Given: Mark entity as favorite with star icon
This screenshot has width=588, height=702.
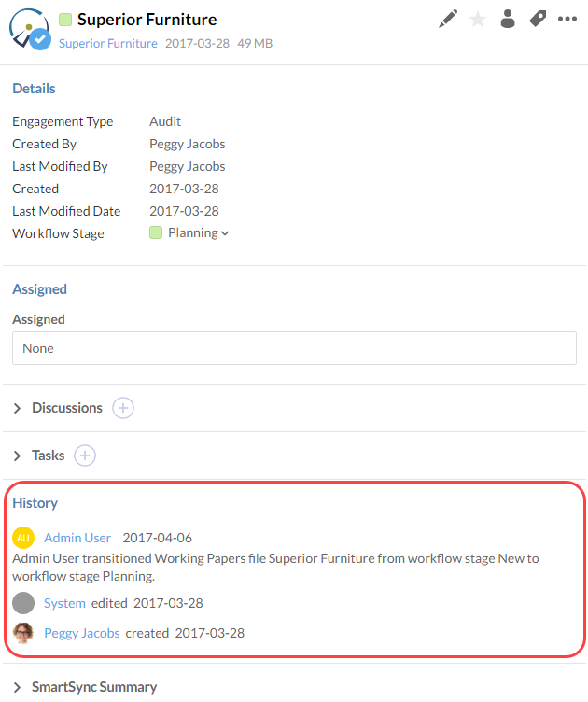Looking at the screenshot, I should point(478,19).
